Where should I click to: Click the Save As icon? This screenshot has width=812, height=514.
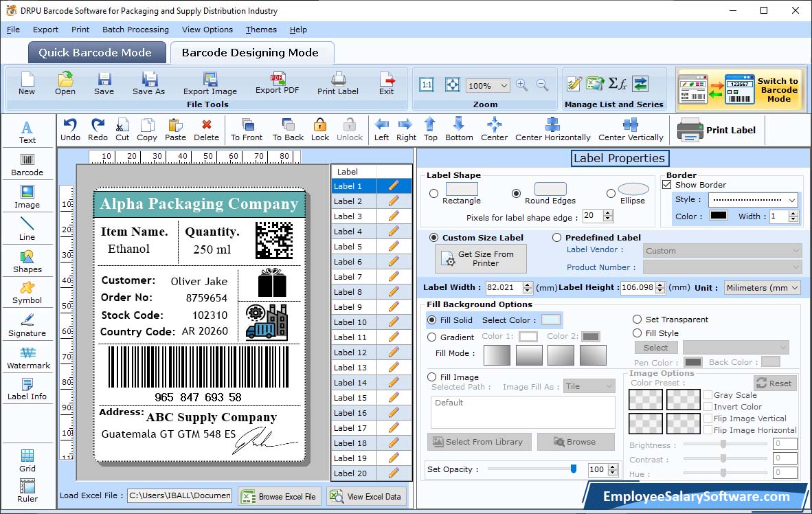148,83
